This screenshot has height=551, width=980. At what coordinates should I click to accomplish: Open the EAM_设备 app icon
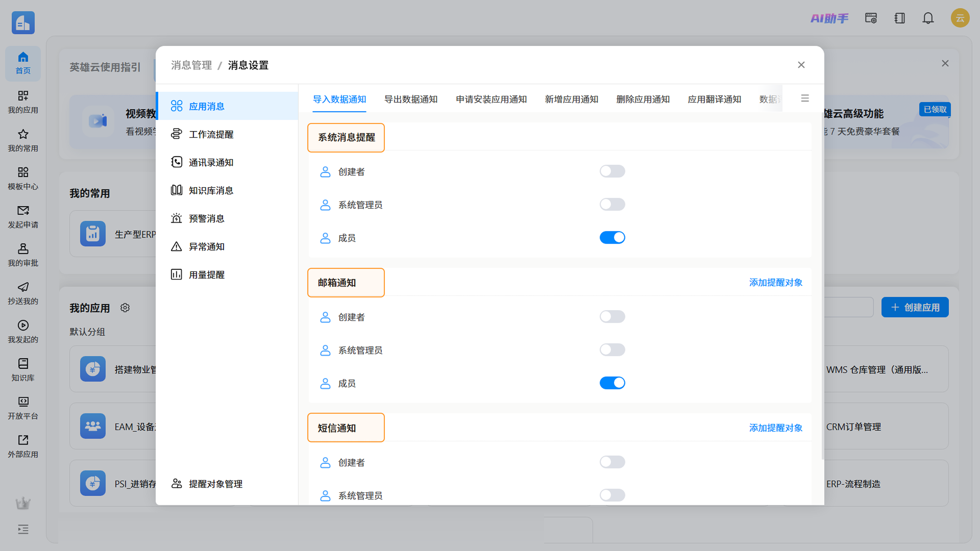(x=92, y=426)
